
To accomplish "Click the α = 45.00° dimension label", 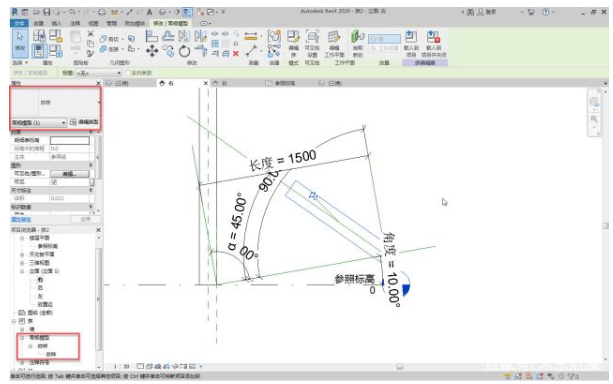I will [x=238, y=222].
